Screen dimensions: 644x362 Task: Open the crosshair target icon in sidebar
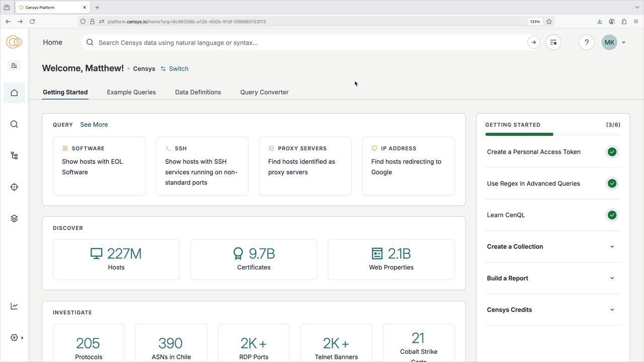[14, 187]
